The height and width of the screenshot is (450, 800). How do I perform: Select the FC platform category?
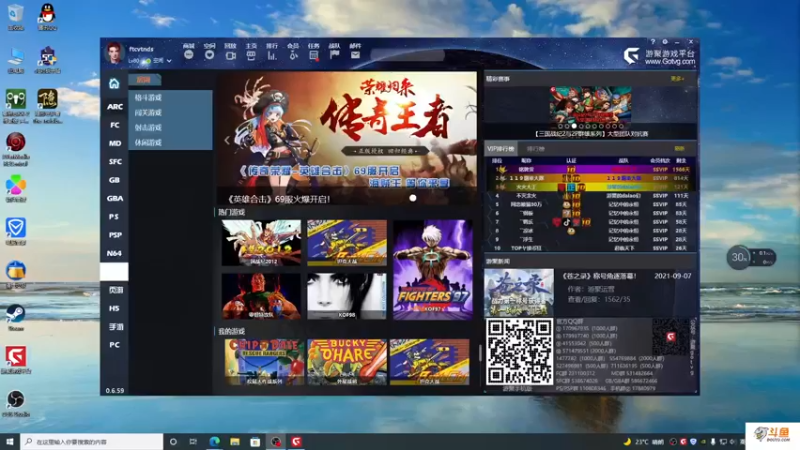click(115, 125)
